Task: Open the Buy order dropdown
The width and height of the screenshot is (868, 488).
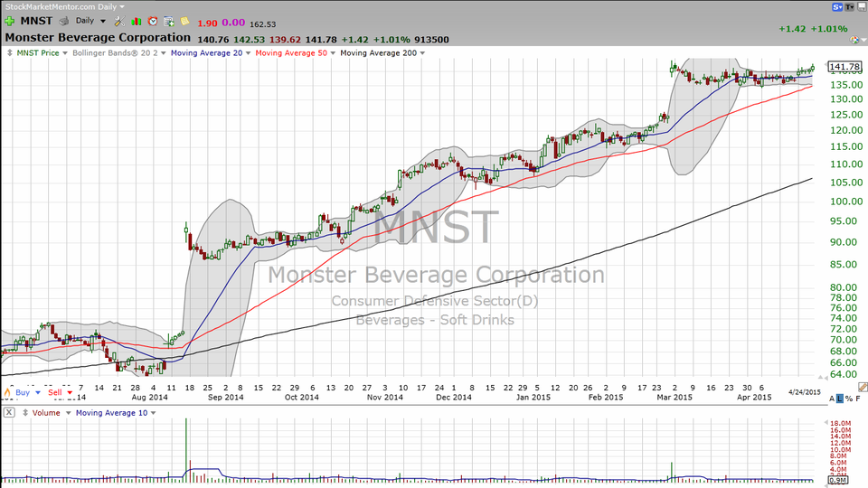Action: (38, 392)
